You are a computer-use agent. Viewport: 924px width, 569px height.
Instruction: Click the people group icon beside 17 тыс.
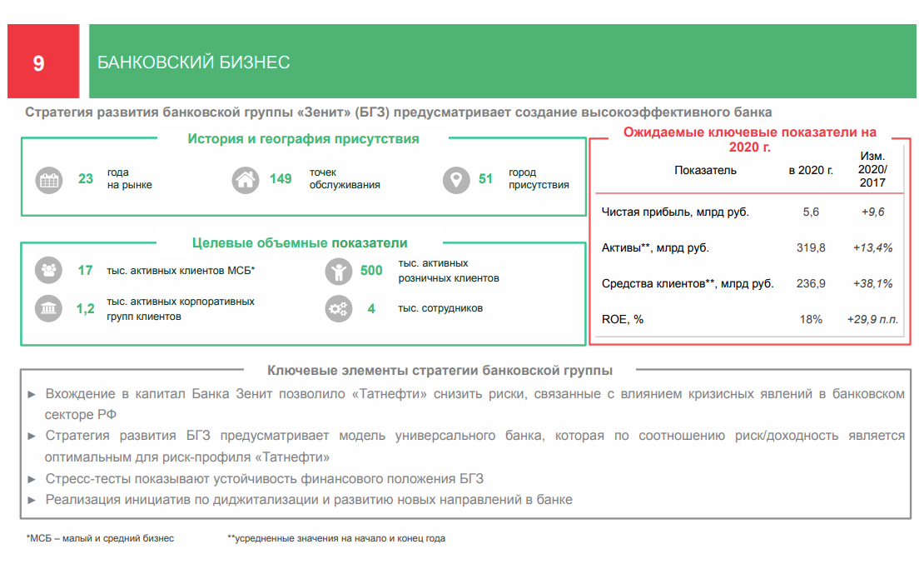click(48, 270)
